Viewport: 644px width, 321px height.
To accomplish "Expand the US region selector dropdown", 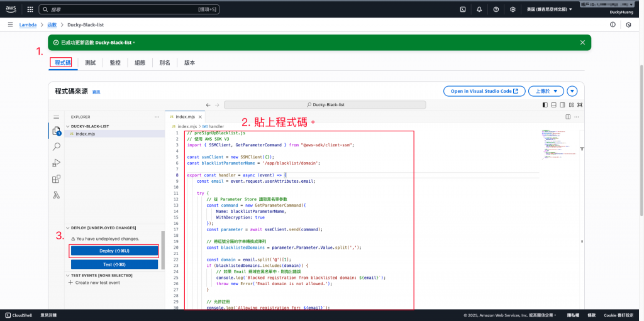I will (x=549, y=9).
